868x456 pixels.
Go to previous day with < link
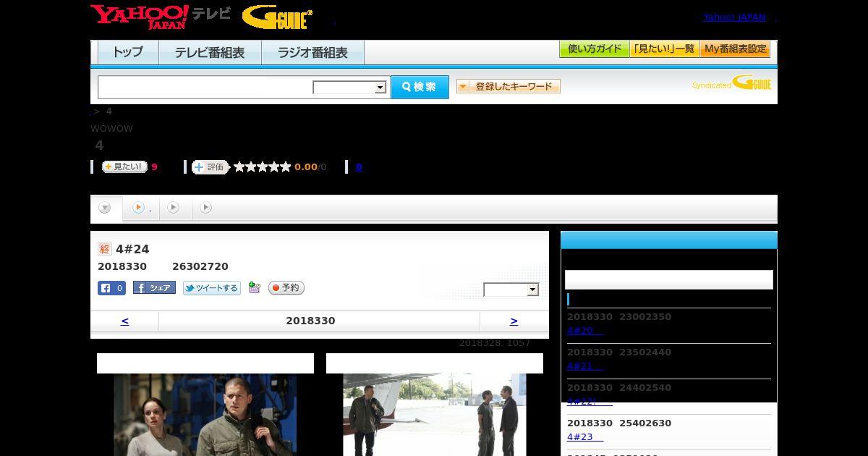[124, 321]
